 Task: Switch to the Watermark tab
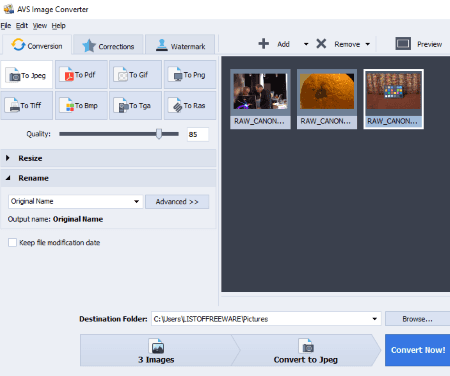tap(180, 45)
